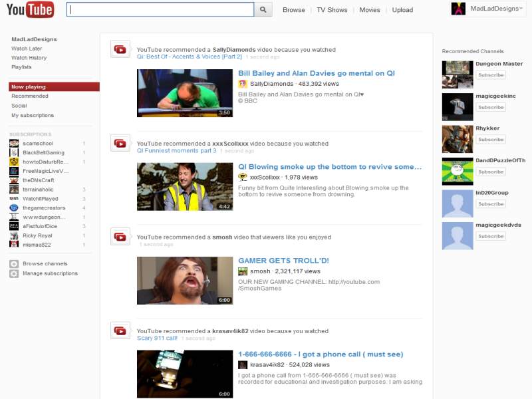Click the mismaq822 channel icon
Screen dimensions: 532x399
[x=14, y=245]
